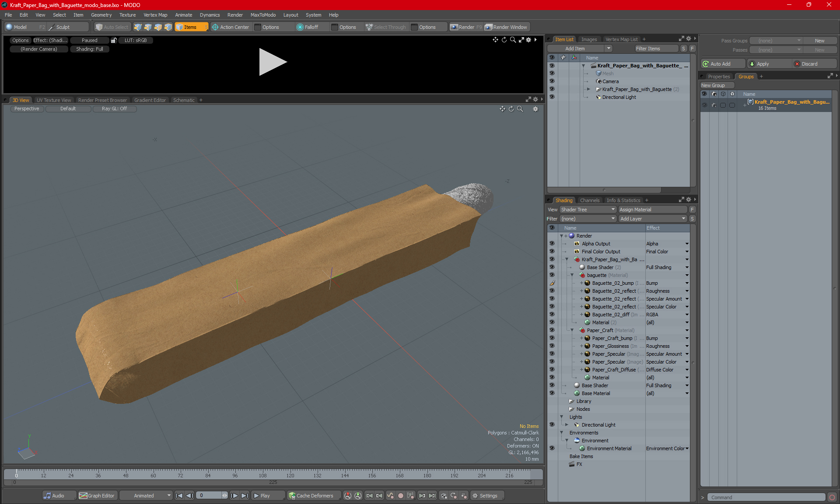Expand the Kraft_Paper_Bag_with_Baguette (2) item

click(x=588, y=89)
